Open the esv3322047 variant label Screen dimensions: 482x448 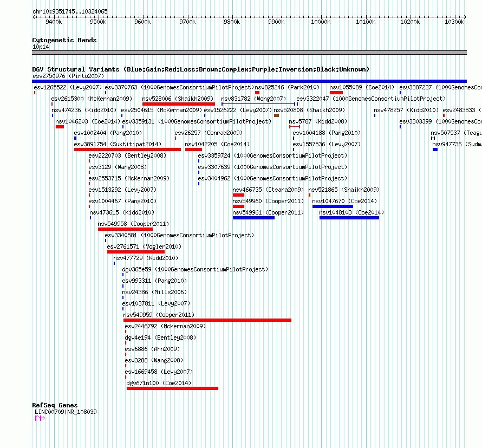371,99
